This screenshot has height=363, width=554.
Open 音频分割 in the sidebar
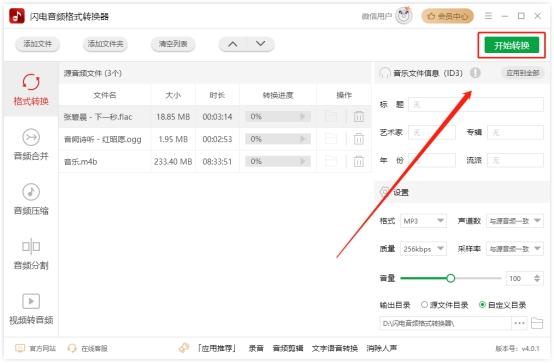[31, 253]
